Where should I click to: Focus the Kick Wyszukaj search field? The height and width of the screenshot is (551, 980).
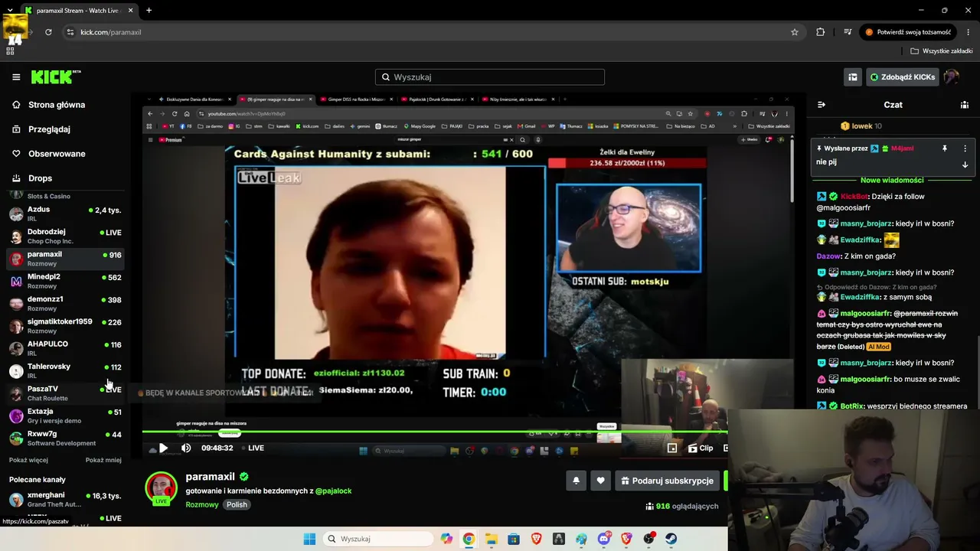[x=490, y=77]
